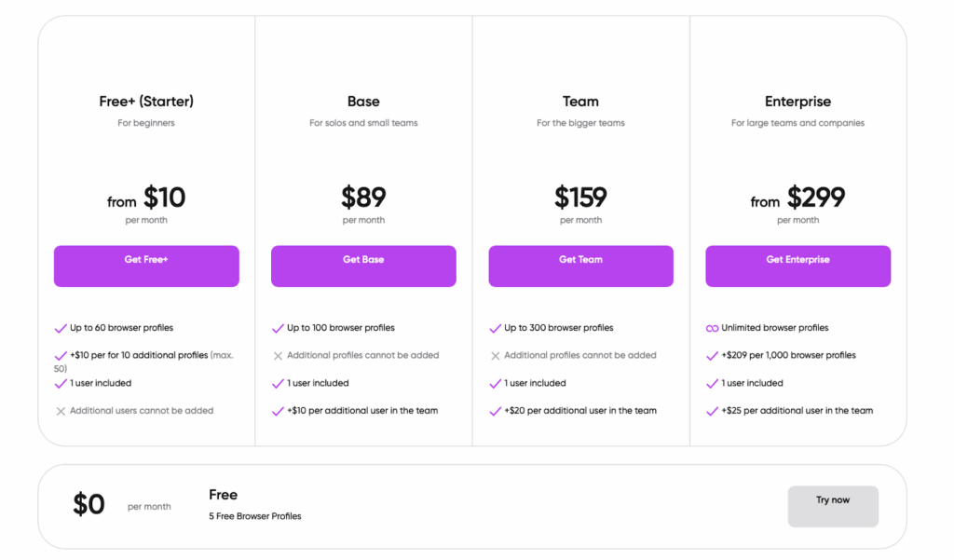Click the Free+ (Starter) plan heading
The height and width of the screenshot is (560, 954).
(x=146, y=102)
